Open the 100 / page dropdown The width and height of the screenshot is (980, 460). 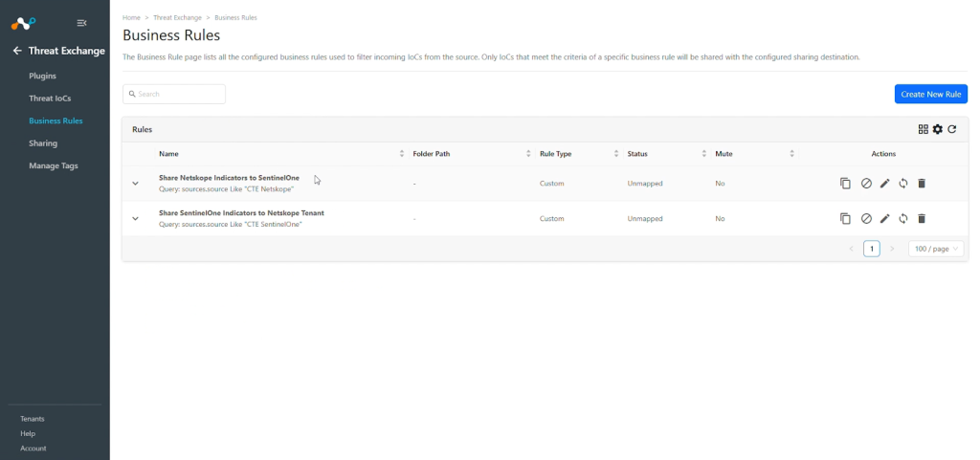[936, 249]
